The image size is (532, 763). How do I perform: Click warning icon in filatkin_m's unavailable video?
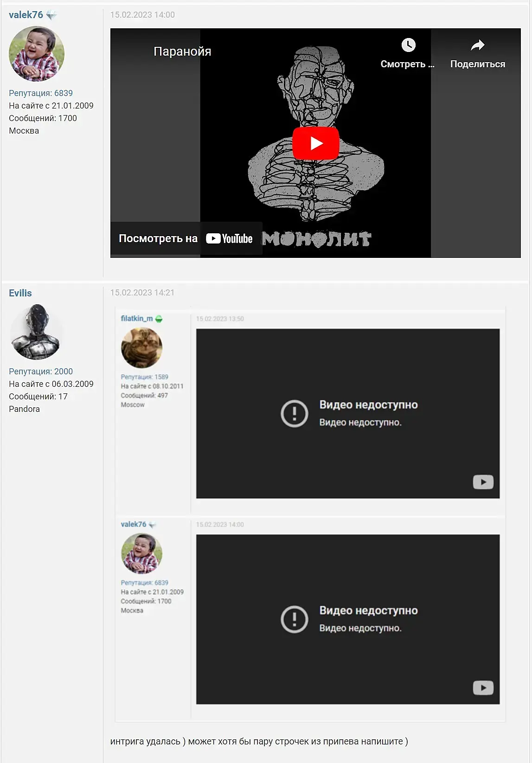(x=295, y=414)
